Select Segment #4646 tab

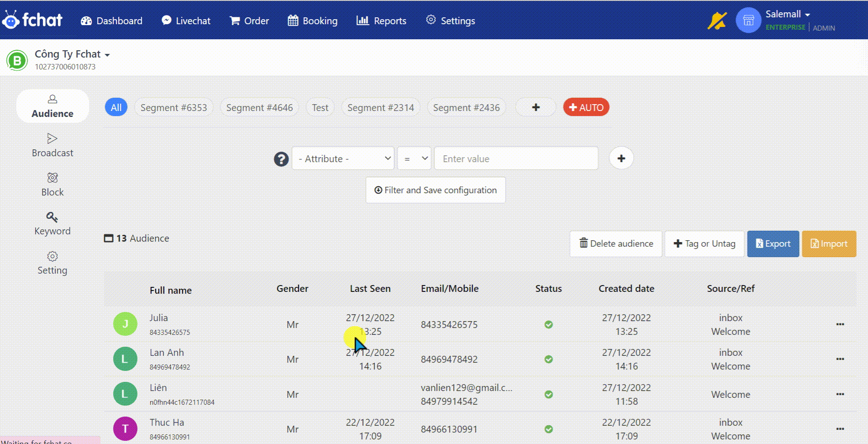pos(260,107)
